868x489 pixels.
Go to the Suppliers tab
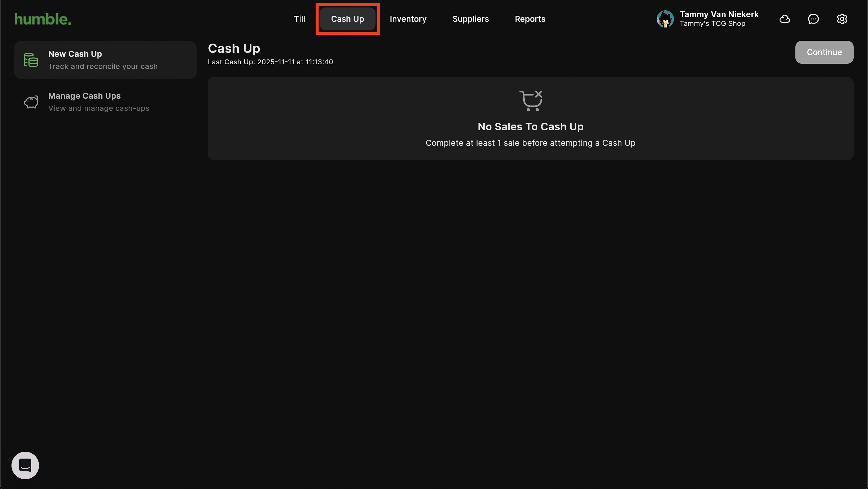(470, 19)
